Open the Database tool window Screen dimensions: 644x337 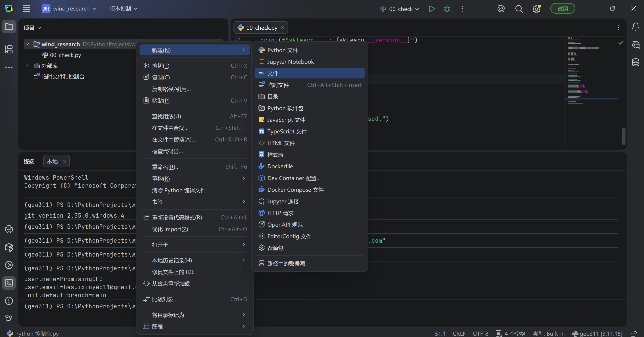(636, 62)
